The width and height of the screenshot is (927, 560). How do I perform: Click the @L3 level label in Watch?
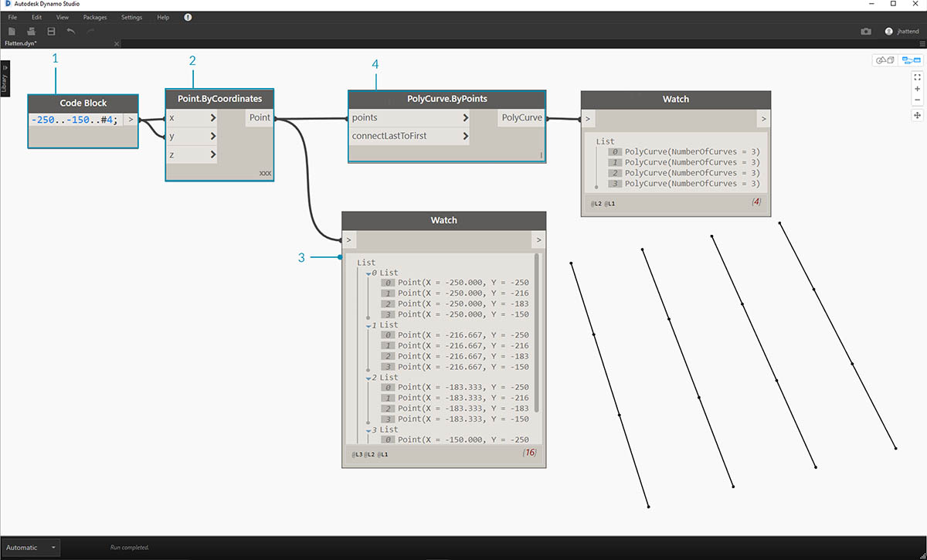point(357,454)
